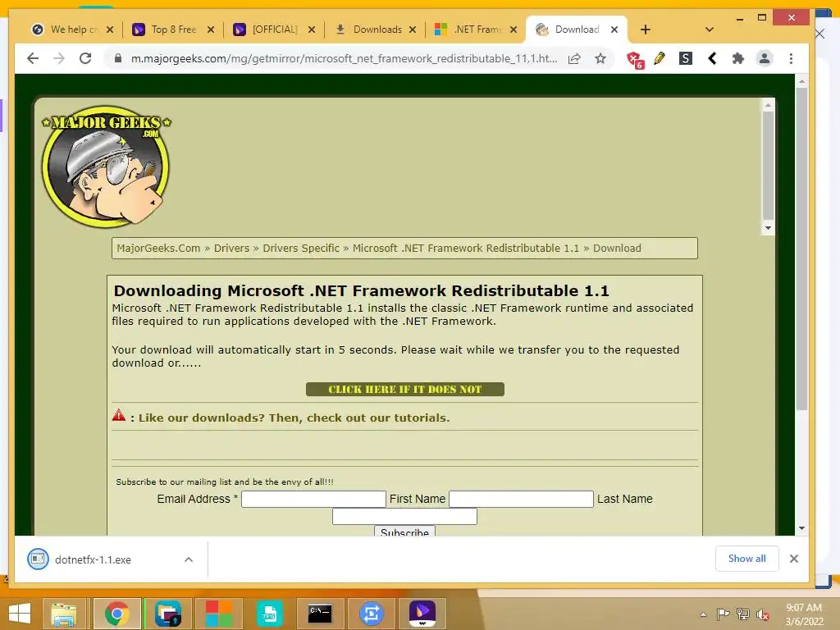
Task: Focus the First Name field
Action: (521, 499)
